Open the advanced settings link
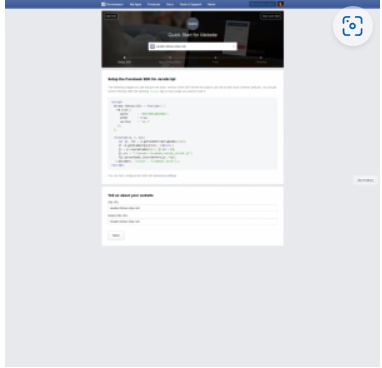Viewport: 382px width, 368px height. pyautogui.click(x=165, y=176)
